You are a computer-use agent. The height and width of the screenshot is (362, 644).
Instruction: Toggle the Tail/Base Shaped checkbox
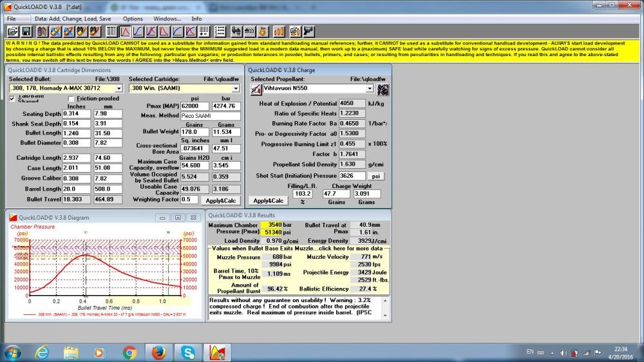[13, 99]
